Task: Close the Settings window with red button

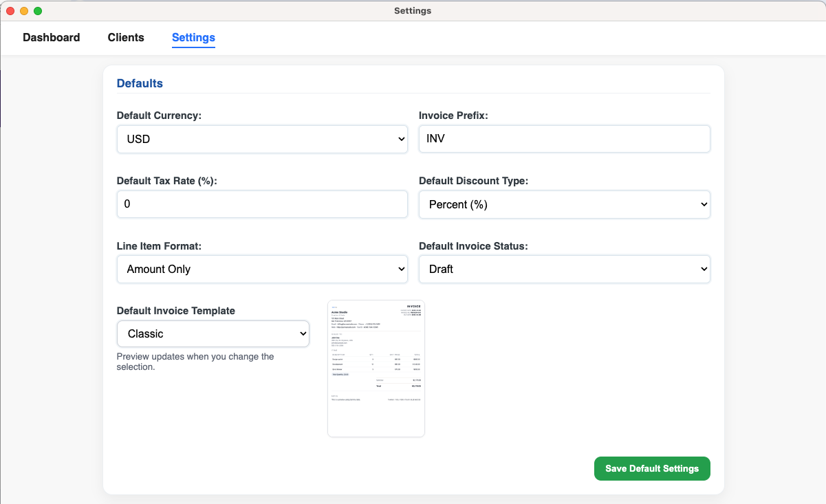Action: coord(10,11)
